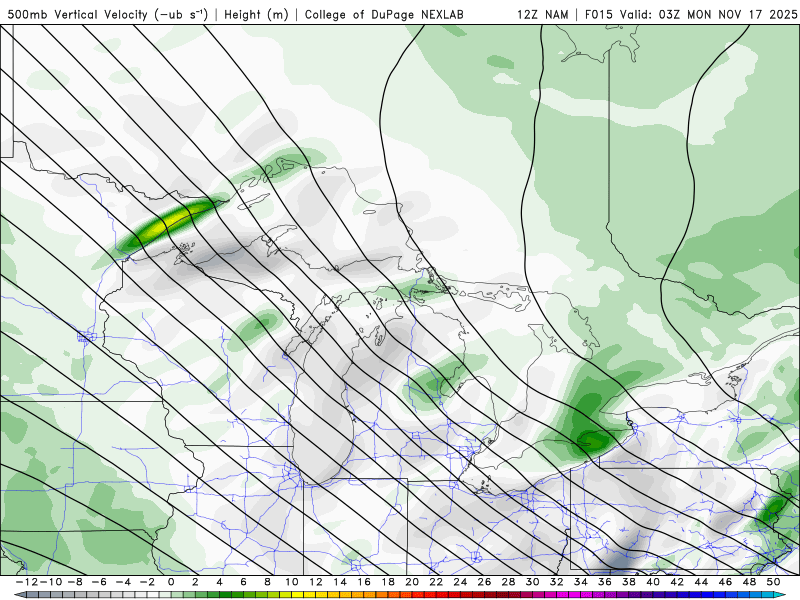
Task: Click the "28" color scale label
Action: point(508,582)
